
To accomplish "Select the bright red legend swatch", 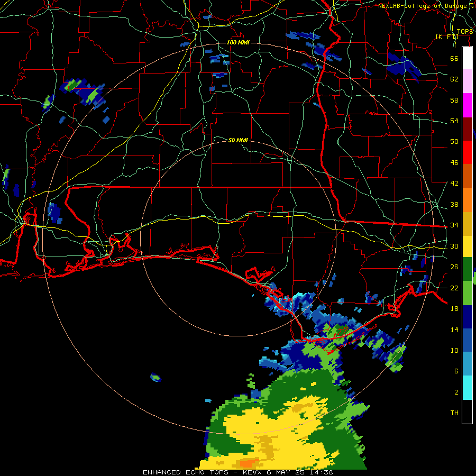I will (467, 152).
